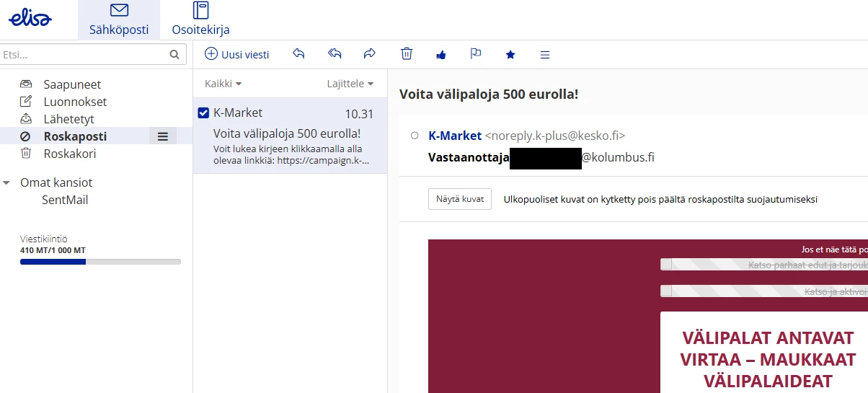Delete message with trash icon

pyautogui.click(x=407, y=54)
